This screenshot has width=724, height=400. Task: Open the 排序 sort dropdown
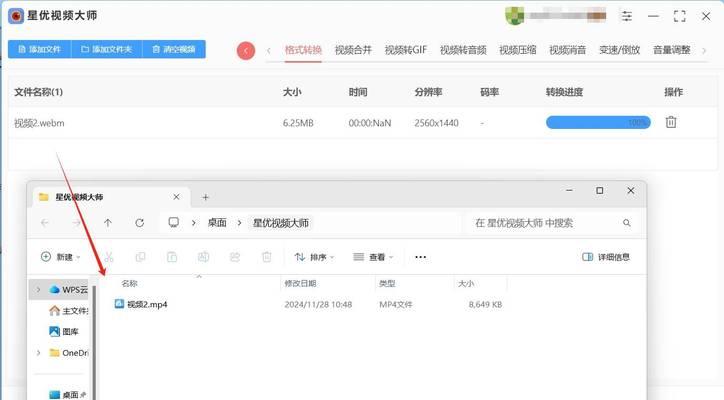pos(314,257)
